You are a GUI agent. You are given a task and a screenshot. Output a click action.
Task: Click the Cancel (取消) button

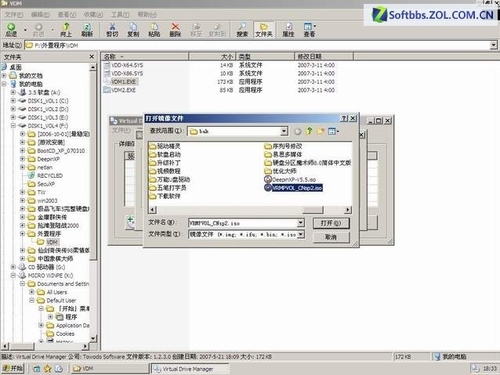331,237
